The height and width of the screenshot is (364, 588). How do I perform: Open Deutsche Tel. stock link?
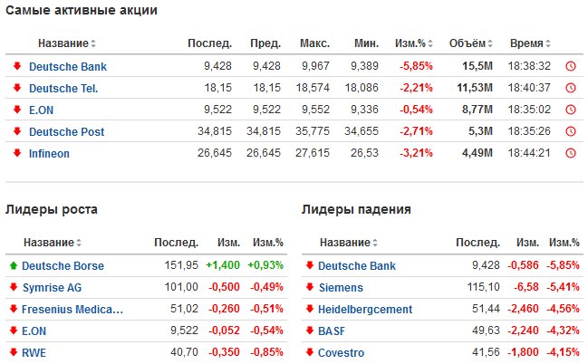(x=63, y=89)
